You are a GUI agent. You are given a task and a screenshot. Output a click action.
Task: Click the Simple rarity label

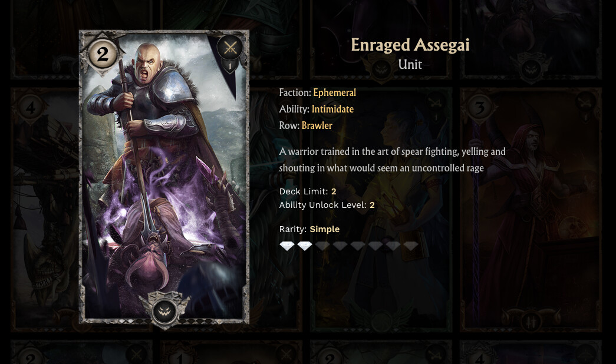324,229
